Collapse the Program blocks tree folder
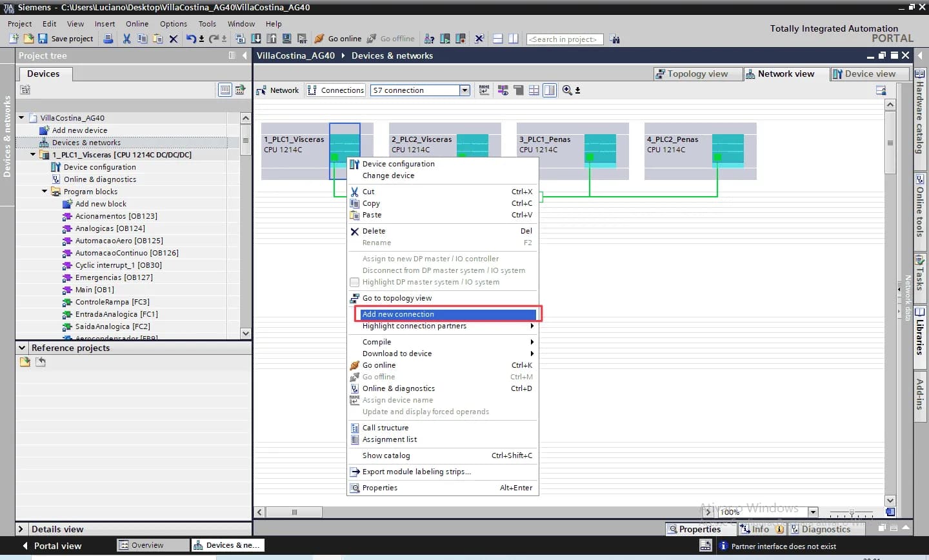Viewport: 929px width, 560px height. point(45,192)
